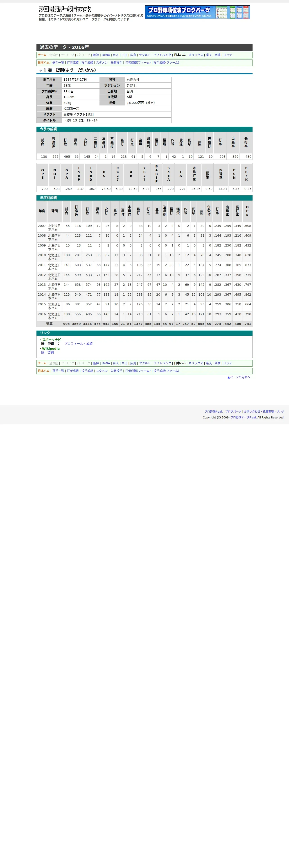
Task: Select 西武 in the top team navigation
Action: [x=218, y=55]
